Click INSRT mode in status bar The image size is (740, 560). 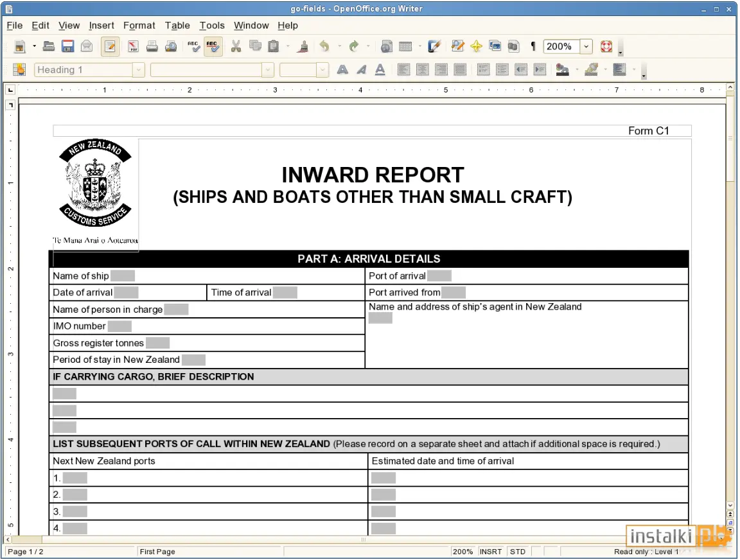click(491, 552)
